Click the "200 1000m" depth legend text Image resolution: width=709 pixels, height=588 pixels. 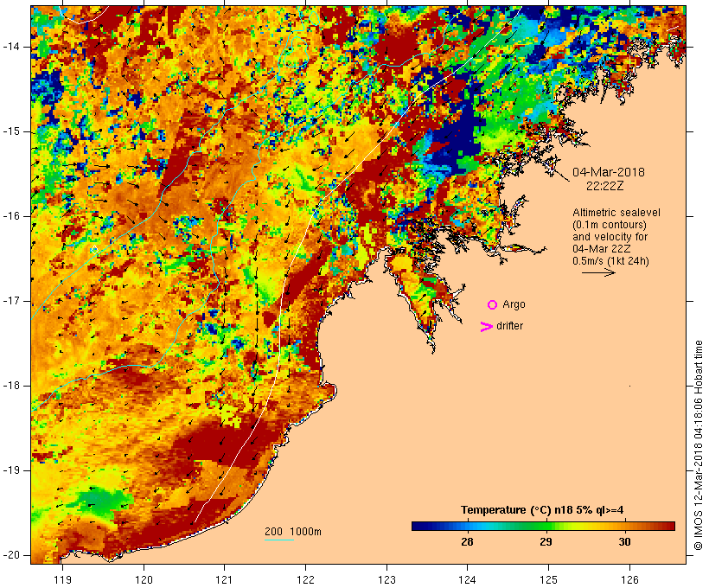[x=293, y=532]
